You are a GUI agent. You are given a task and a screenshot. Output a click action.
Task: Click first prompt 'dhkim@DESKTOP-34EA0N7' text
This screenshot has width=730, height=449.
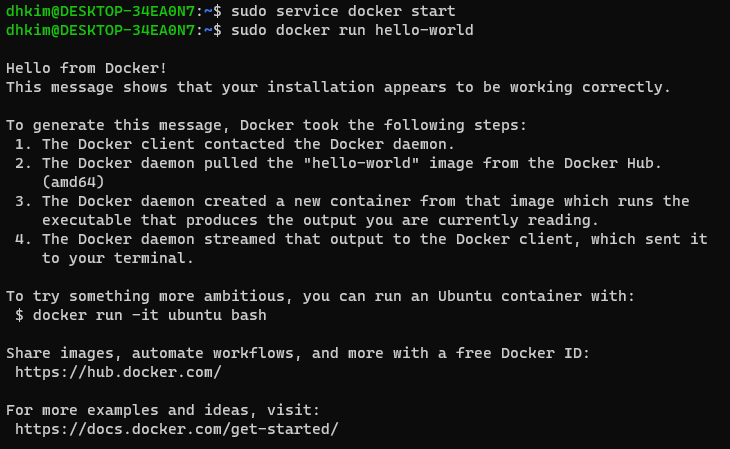[x=100, y=11]
